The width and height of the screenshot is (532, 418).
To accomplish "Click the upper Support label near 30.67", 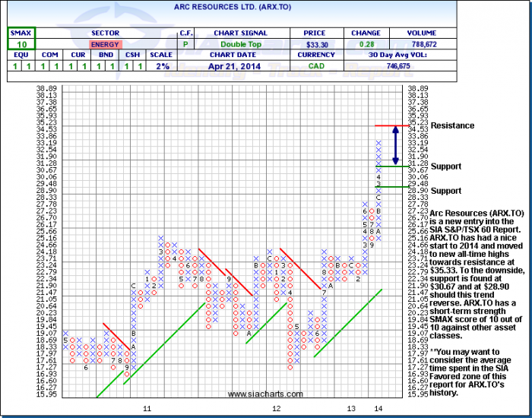I will [x=445, y=166].
